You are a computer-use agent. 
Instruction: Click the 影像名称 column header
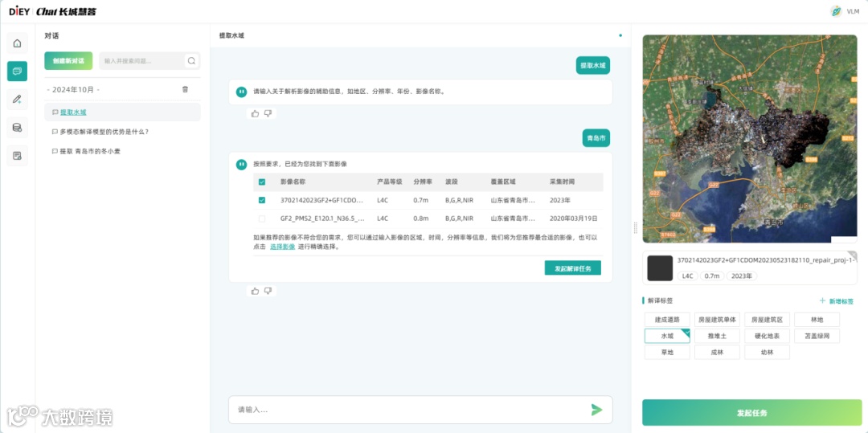(293, 182)
